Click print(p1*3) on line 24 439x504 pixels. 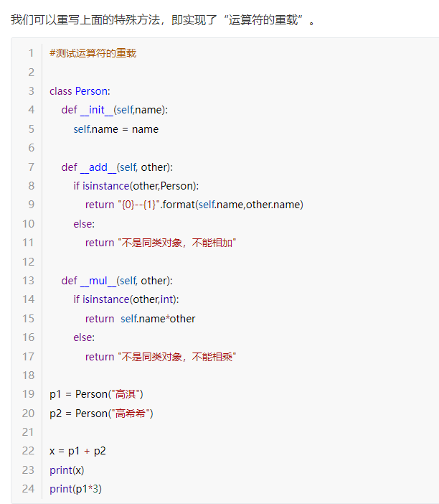point(76,489)
